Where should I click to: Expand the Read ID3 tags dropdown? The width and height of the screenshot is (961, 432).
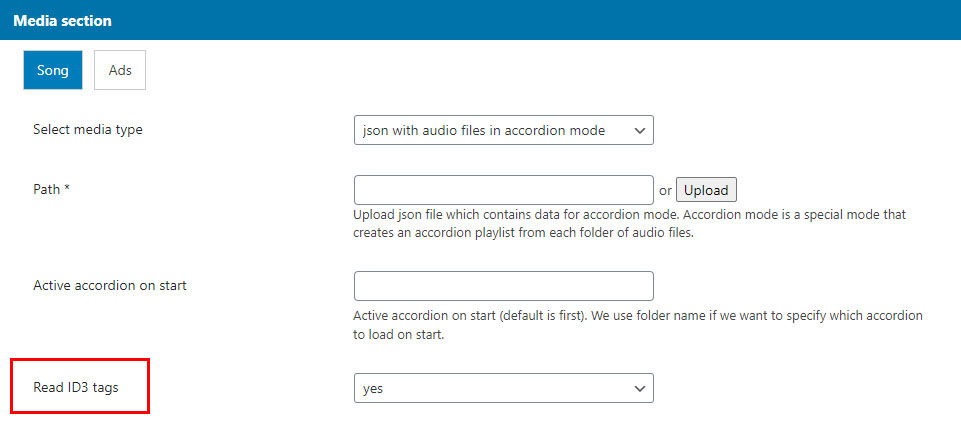click(503, 388)
